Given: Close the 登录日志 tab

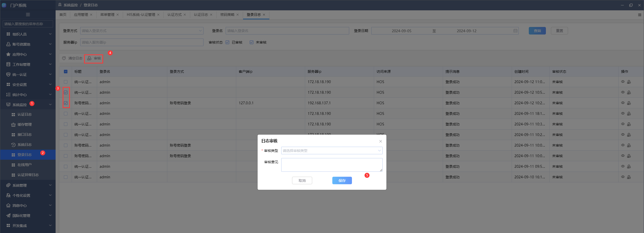Looking at the screenshot, I should tap(264, 15).
